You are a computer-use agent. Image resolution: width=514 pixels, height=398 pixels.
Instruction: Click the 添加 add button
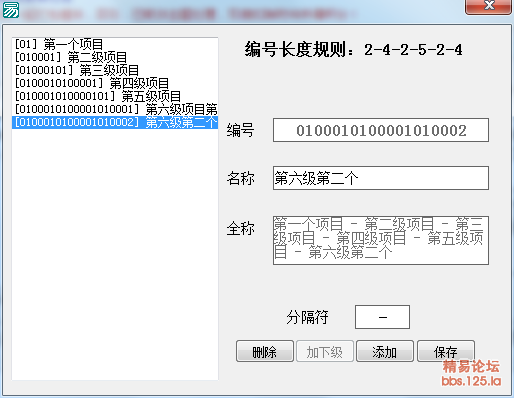tap(385, 351)
